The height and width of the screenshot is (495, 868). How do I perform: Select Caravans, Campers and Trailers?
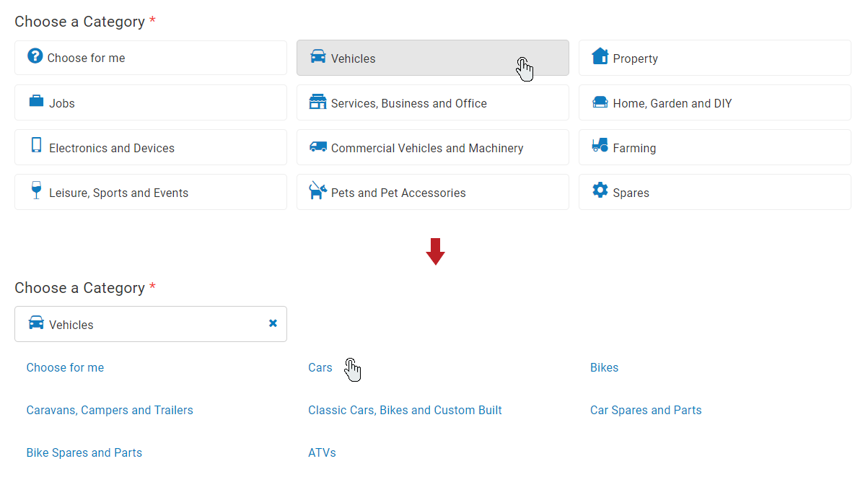pyautogui.click(x=110, y=410)
